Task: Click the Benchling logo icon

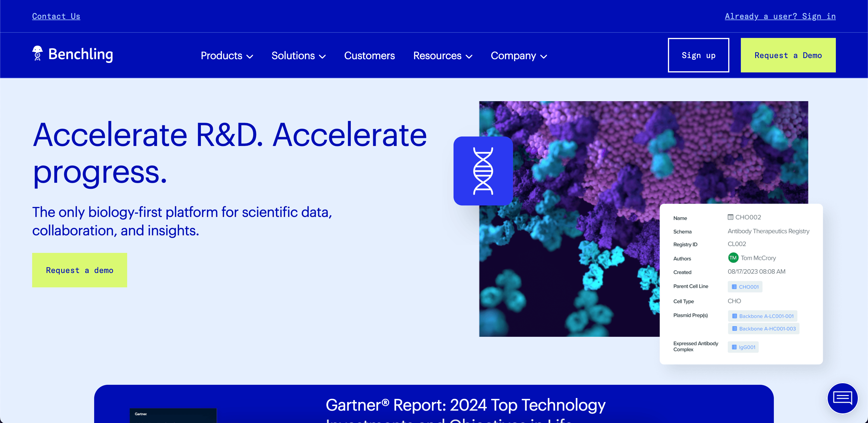Action: (38, 54)
